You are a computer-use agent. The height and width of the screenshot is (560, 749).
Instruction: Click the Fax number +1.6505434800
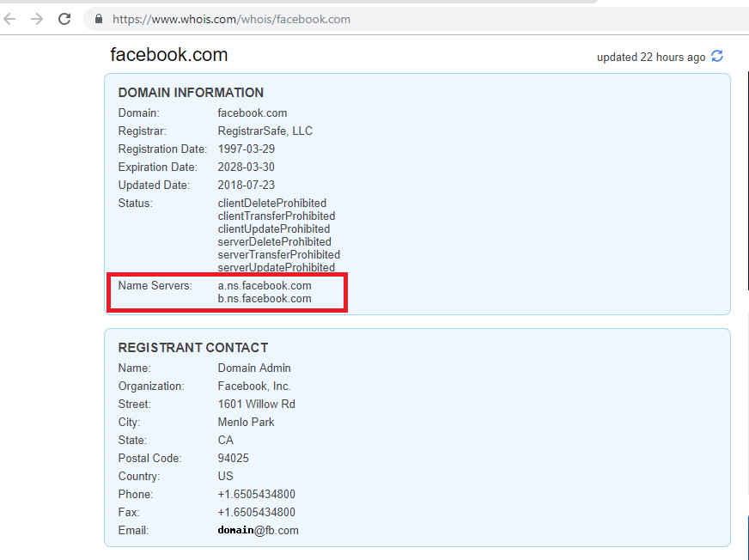tap(257, 512)
